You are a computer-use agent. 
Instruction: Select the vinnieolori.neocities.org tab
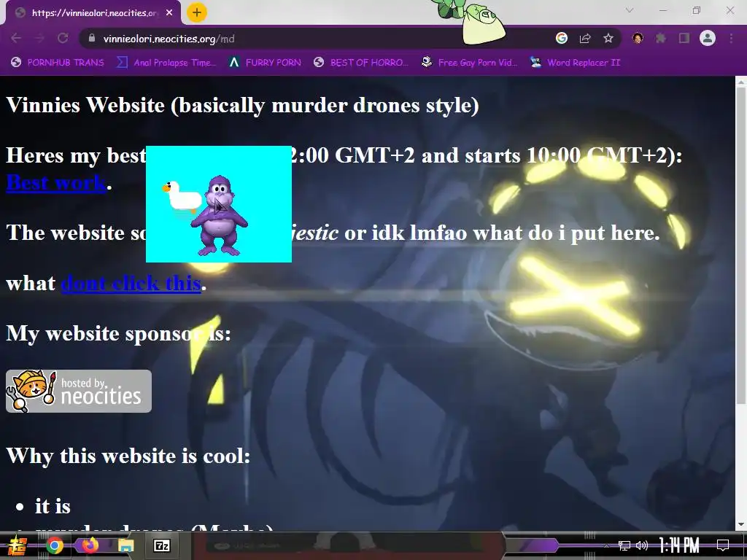coord(93,13)
